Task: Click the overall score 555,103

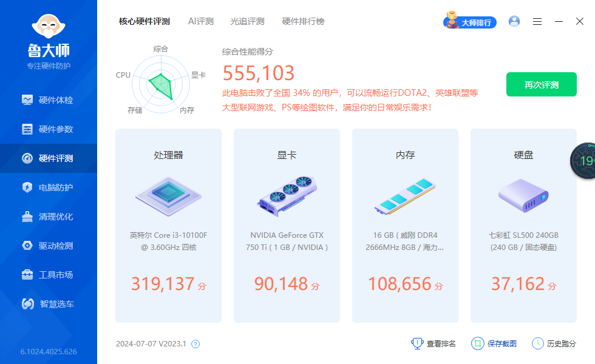Action: 259,73
